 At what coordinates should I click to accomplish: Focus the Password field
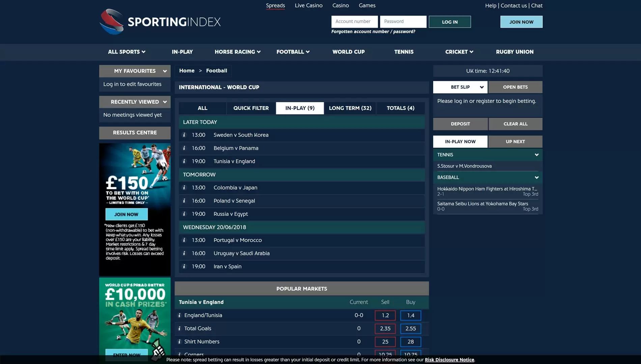tap(403, 22)
